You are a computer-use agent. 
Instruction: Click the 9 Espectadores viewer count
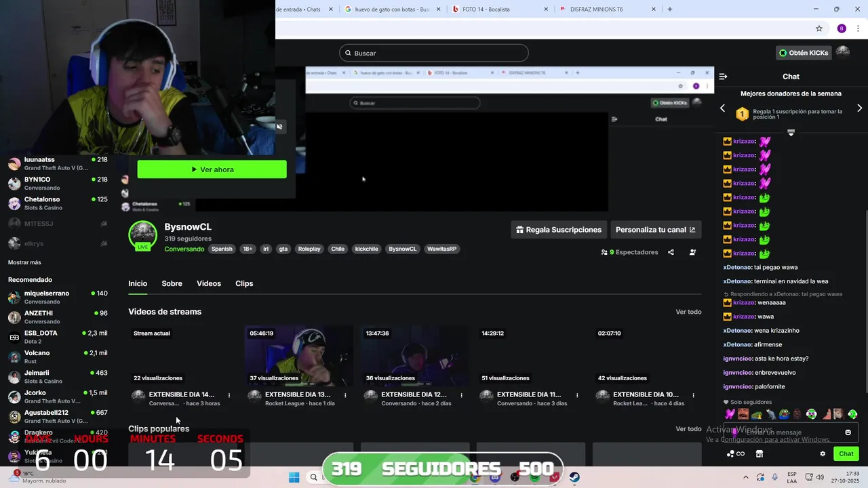(629, 252)
